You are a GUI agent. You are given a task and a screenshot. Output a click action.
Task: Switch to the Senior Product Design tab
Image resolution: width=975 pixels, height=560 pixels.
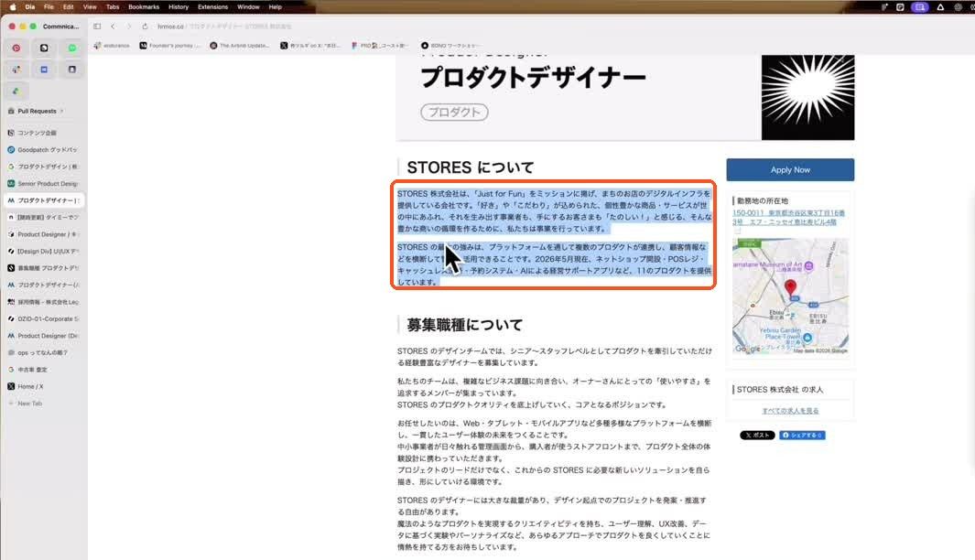[44, 184]
